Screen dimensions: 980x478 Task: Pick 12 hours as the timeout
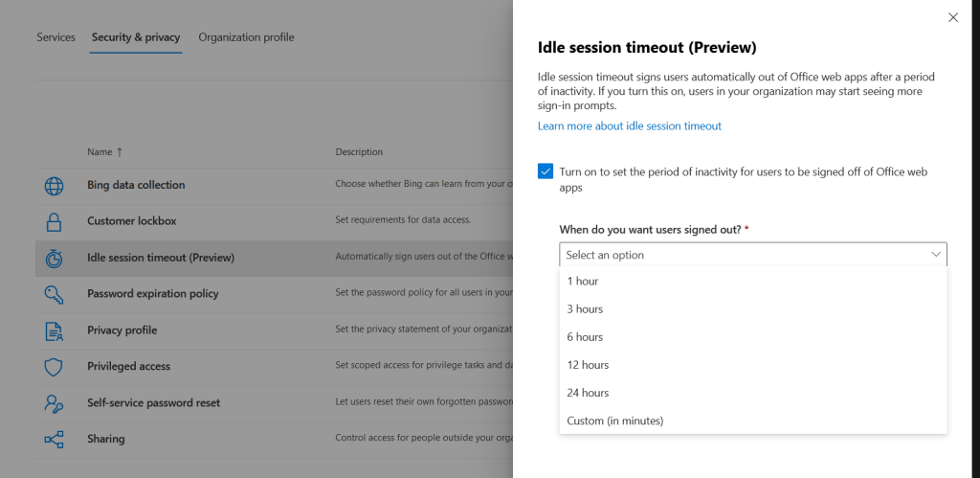click(588, 365)
